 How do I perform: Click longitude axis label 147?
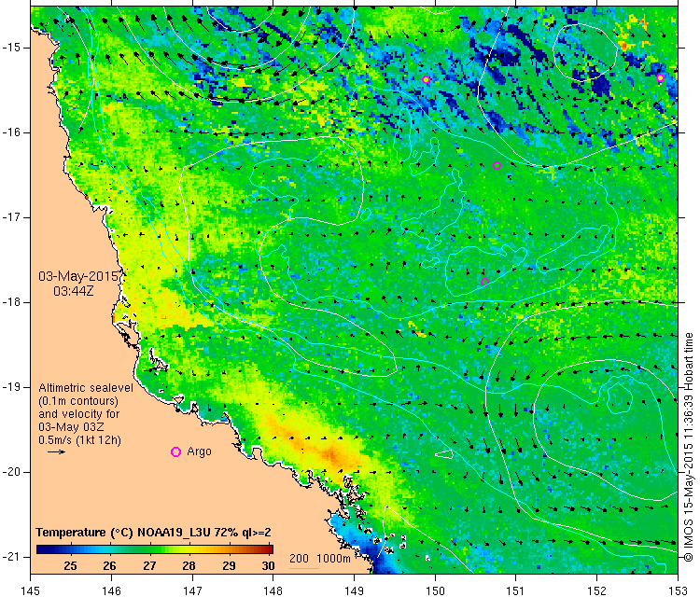point(192,590)
